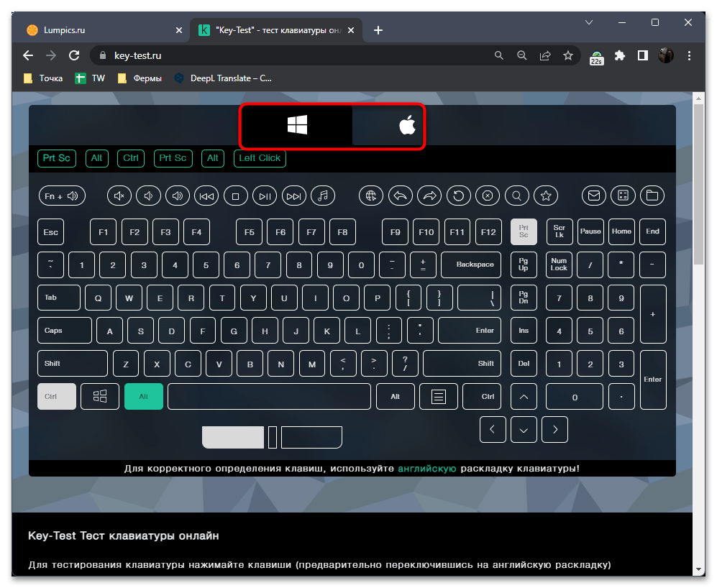This screenshot has height=588, width=717.
Task: Click the mouse scroll wheel indicator
Action: pos(273,437)
